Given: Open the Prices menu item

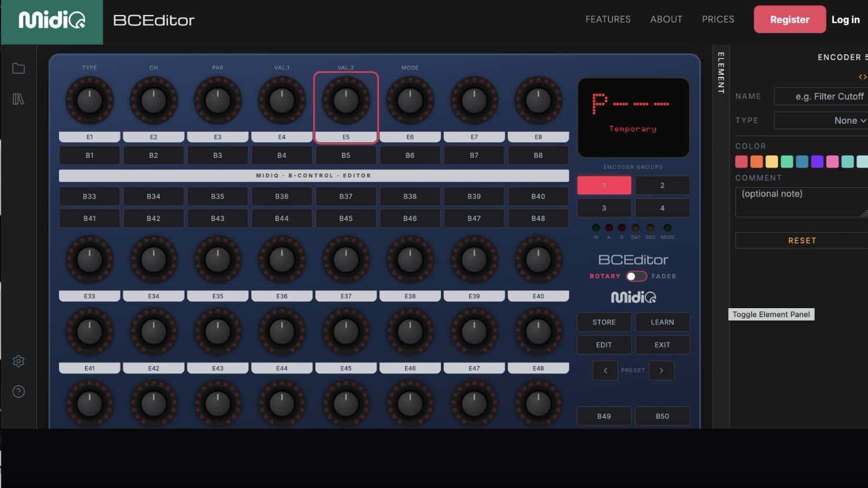Looking at the screenshot, I should coord(718,19).
